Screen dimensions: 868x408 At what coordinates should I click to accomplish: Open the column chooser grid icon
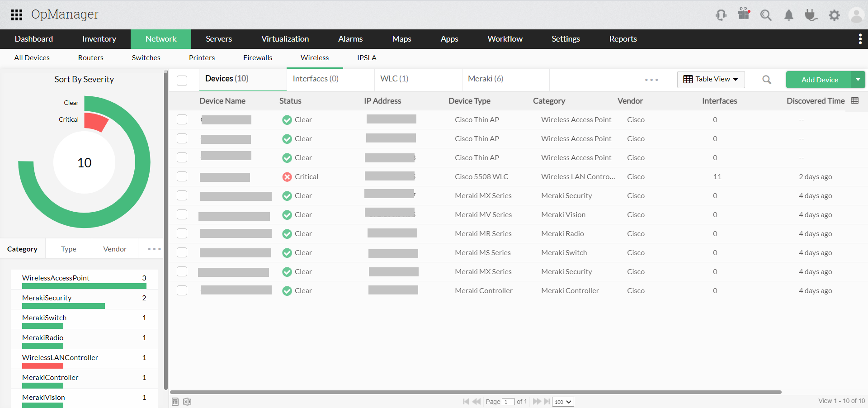tap(855, 101)
